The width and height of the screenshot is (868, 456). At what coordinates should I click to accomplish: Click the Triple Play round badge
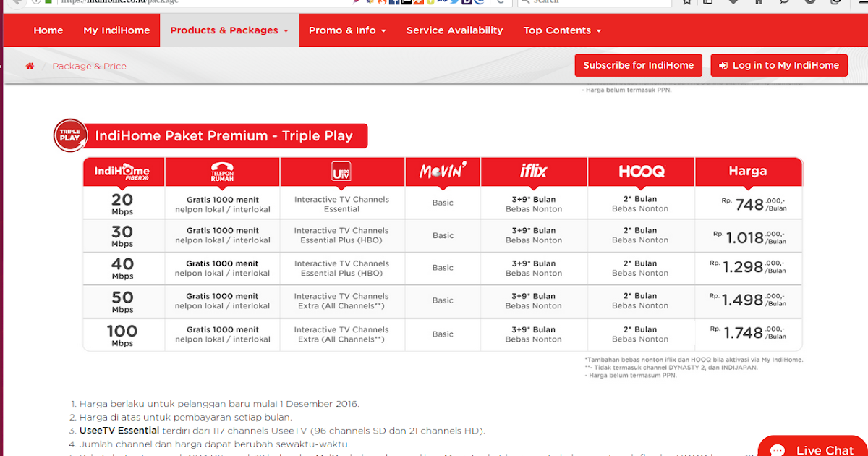[70, 135]
